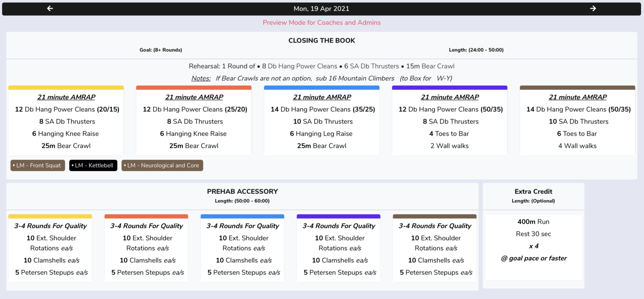Select the blue workout level color bar

(322, 88)
